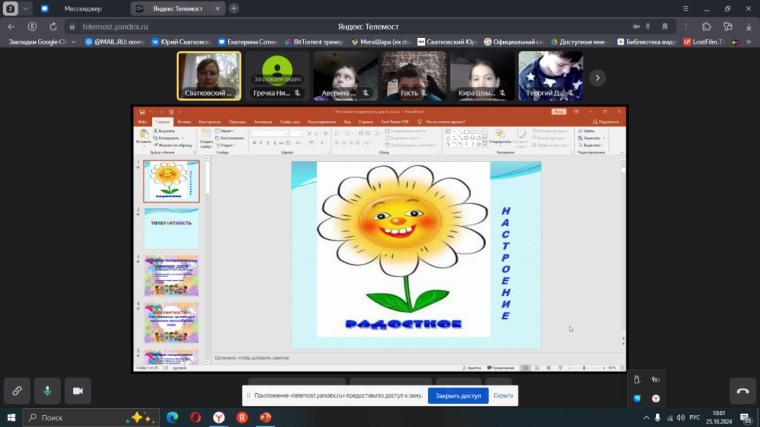760x427 pixels.
Task: Open the Windows Start menu
Action: (x=11, y=417)
